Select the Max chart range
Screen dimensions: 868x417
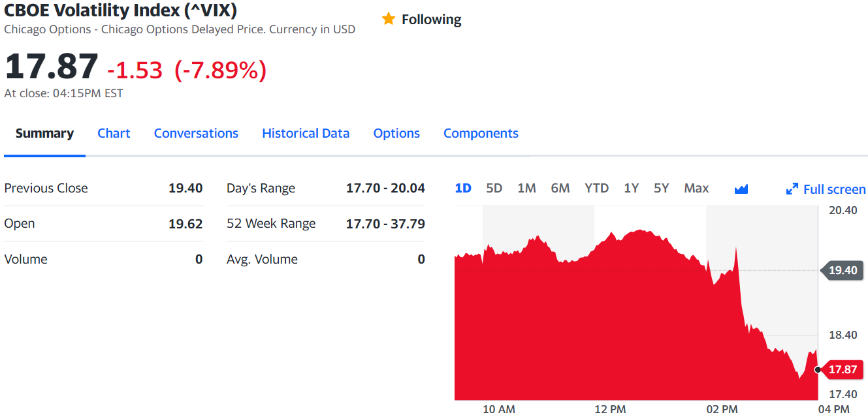coord(696,188)
